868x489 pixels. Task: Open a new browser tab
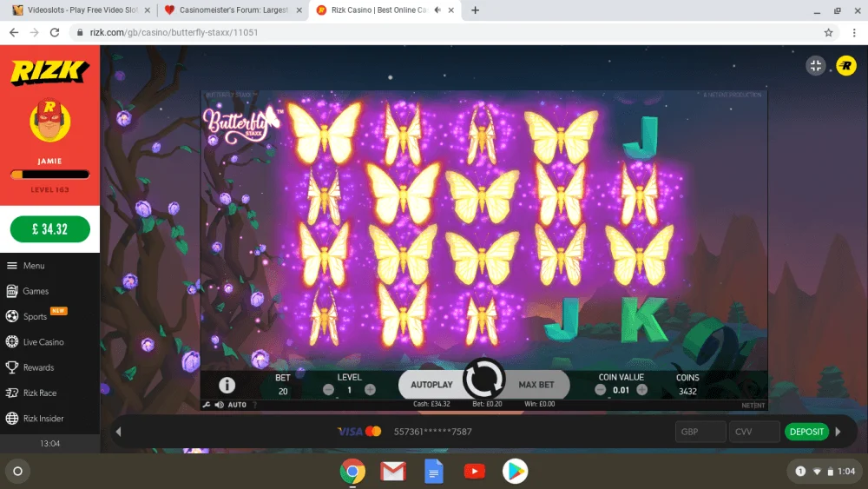(475, 10)
